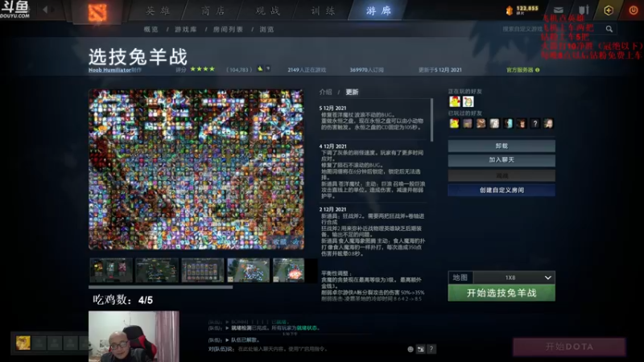Switch to the 更新 updates tab
644x362 pixels.
click(352, 92)
